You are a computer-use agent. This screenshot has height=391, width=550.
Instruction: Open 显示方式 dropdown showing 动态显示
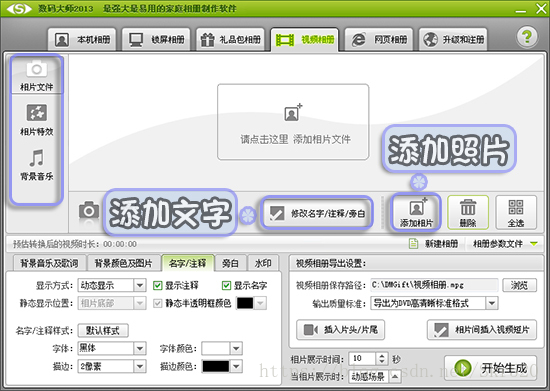[112, 285]
